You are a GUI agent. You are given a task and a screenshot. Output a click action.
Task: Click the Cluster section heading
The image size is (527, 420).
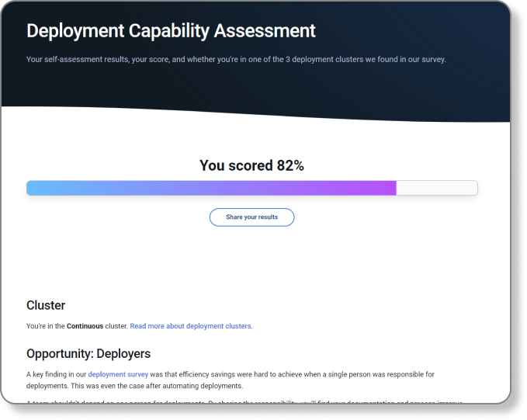[46, 305]
